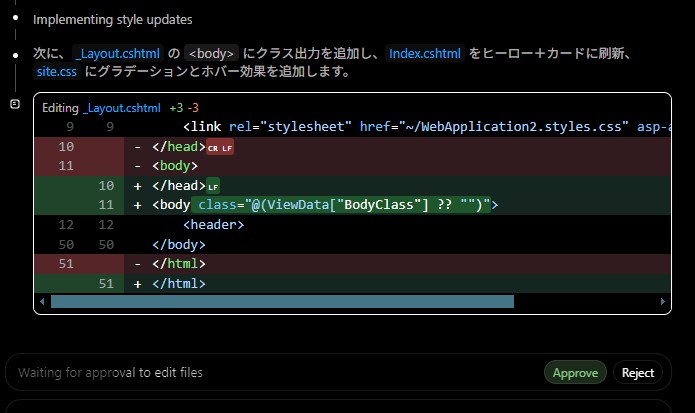
Task: Open the _Layout.cshtml link in the description
Action: click(x=117, y=54)
